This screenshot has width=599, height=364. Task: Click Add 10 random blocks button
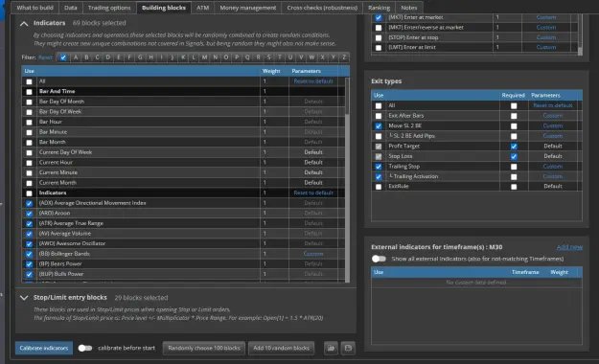(282, 348)
